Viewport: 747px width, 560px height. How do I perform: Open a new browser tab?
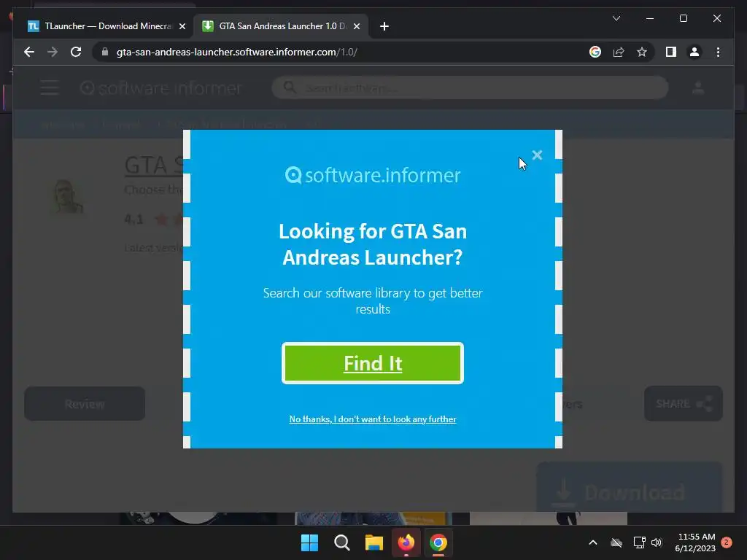coord(384,26)
